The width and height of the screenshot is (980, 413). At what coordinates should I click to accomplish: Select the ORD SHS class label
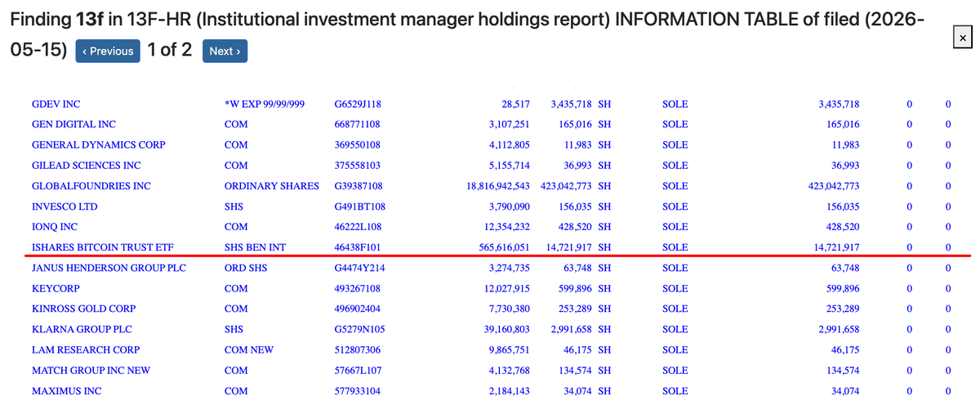click(x=246, y=268)
